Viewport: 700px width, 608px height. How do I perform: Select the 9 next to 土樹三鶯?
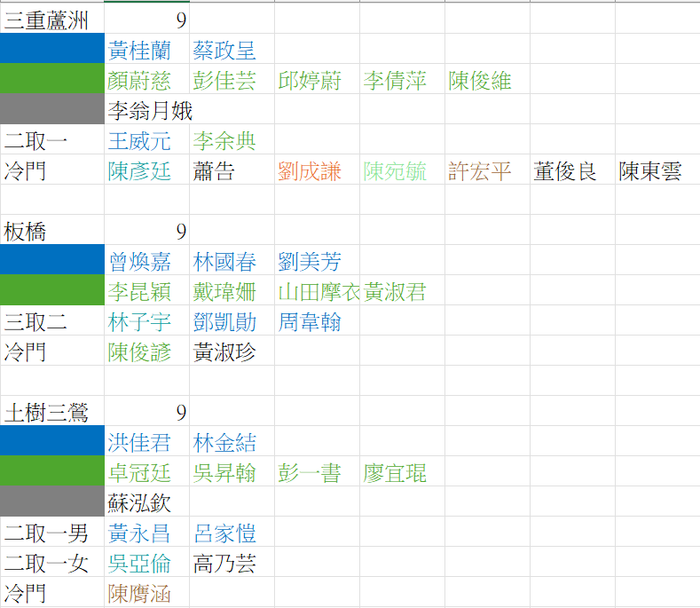pyautogui.click(x=147, y=411)
